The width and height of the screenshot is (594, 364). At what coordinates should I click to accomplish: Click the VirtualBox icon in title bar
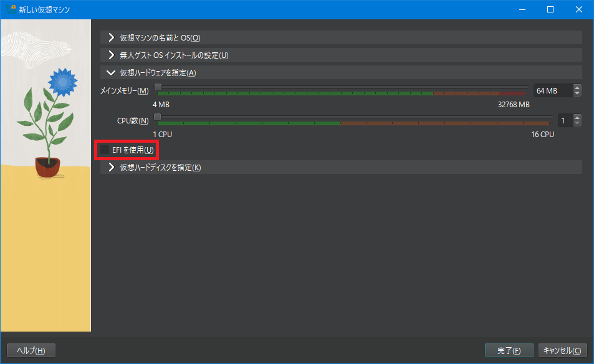11,9
